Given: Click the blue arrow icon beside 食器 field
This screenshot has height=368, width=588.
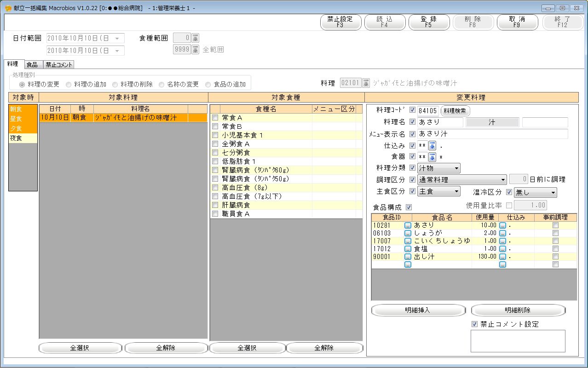Looking at the screenshot, I should [432, 157].
